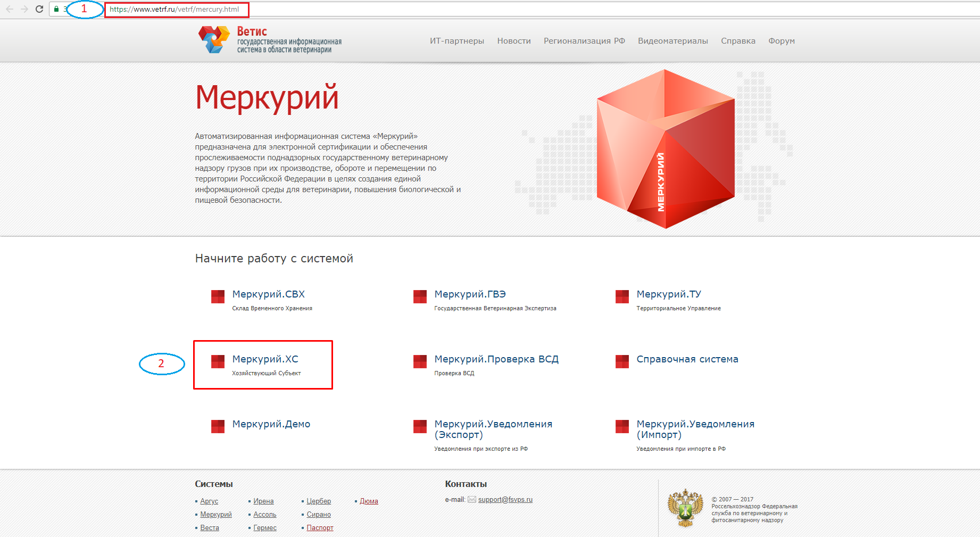This screenshot has width=980, height=537.
Task: Click the red square icon beside Меркурий.Демо
Action: pyautogui.click(x=218, y=426)
